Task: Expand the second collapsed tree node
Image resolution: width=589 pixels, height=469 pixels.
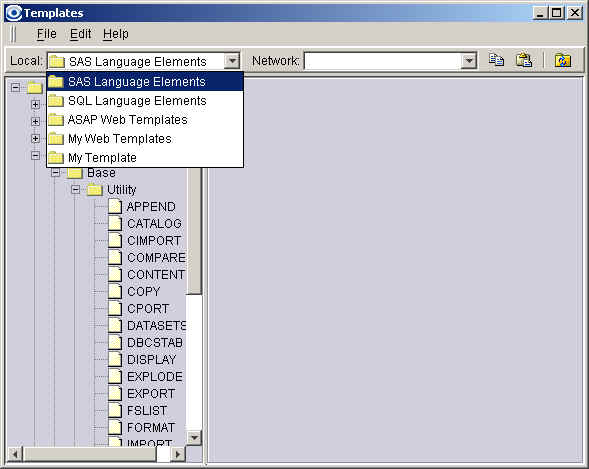Action: [35, 121]
